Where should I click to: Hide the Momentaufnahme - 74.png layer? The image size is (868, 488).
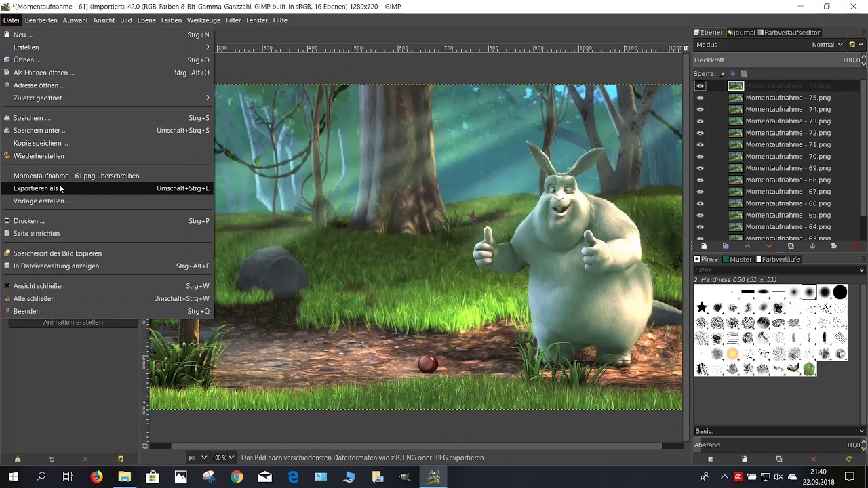pyautogui.click(x=701, y=109)
